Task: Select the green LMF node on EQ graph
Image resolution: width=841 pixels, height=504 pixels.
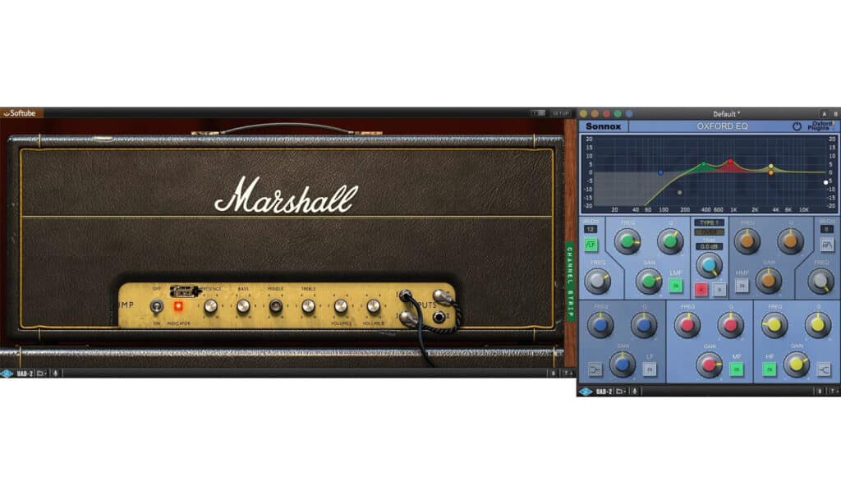Action: (704, 165)
